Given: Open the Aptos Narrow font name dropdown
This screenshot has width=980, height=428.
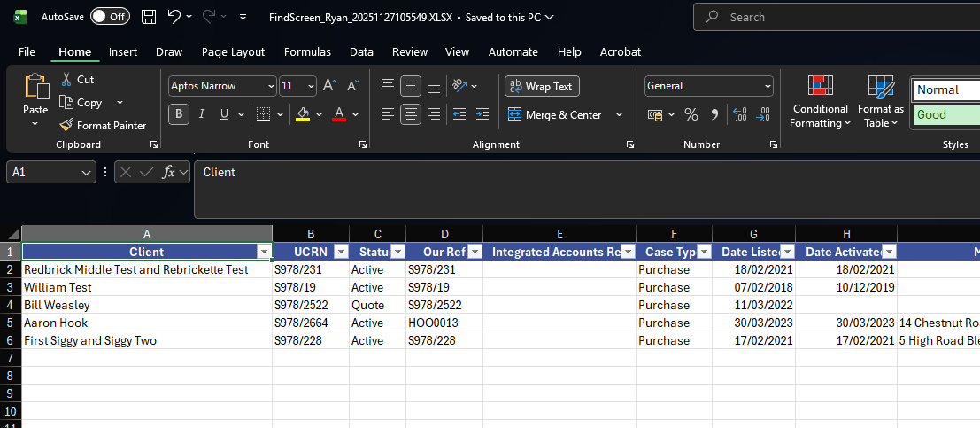Looking at the screenshot, I should (270, 86).
